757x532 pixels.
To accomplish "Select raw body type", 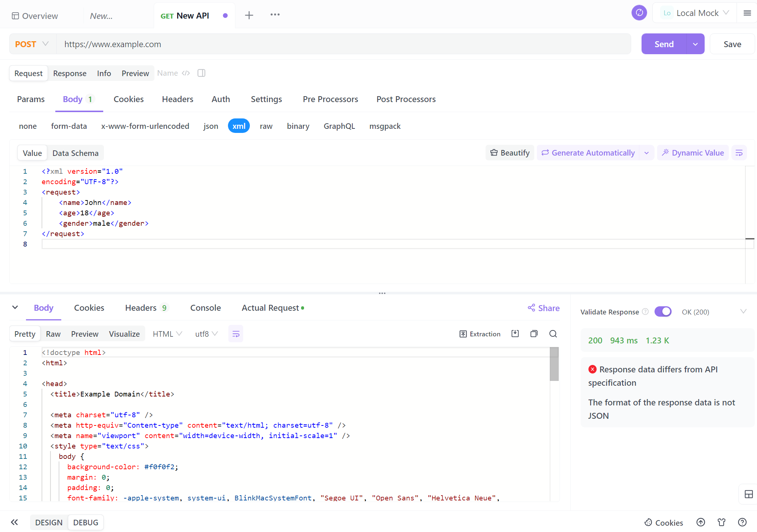I will tap(266, 126).
